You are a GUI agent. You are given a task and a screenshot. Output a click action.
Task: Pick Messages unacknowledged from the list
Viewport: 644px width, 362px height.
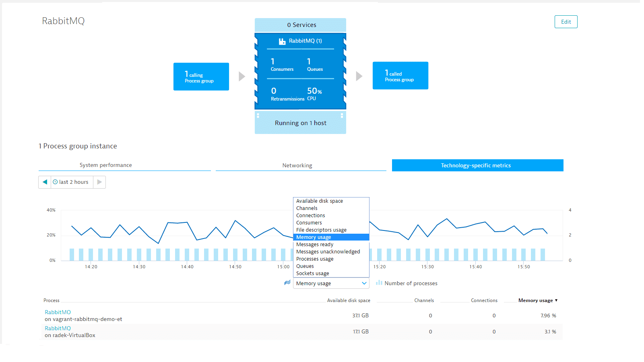pos(331,252)
